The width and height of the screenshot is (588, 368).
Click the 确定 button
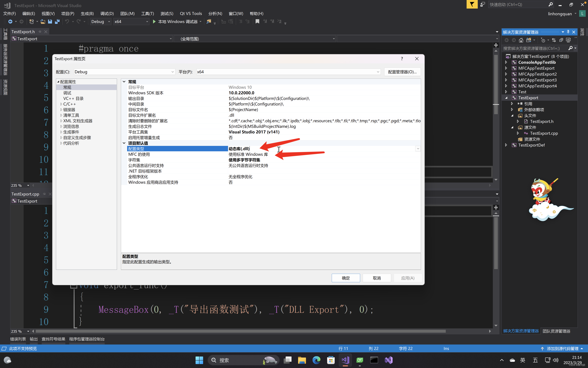pos(346,278)
